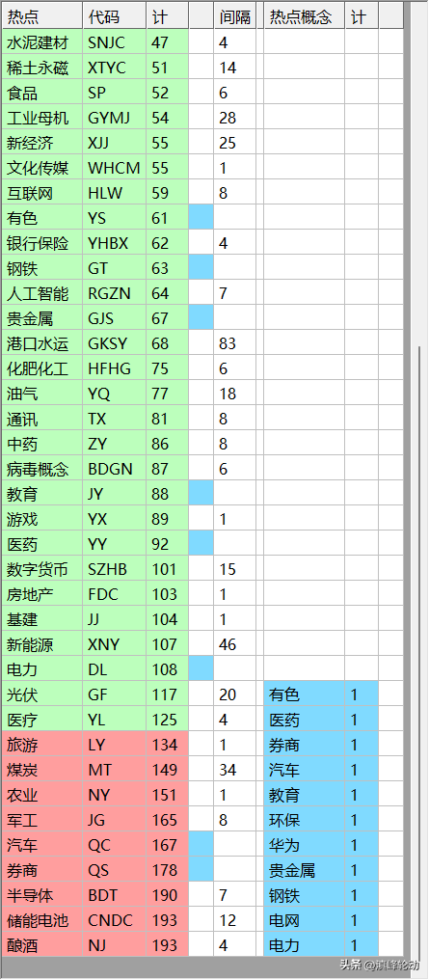Click the 计 header beside 热点概念
Screen dimensions: 429x980
(x=362, y=15)
